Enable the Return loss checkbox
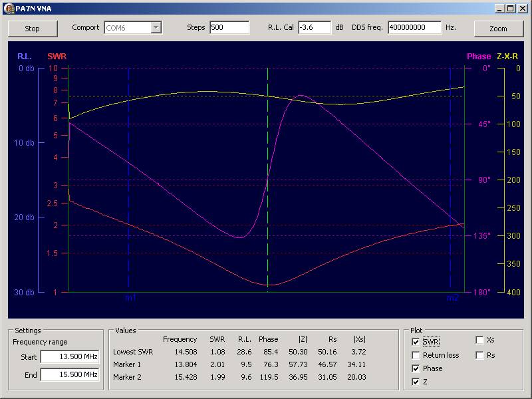The image size is (532, 399). click(416, 355)
